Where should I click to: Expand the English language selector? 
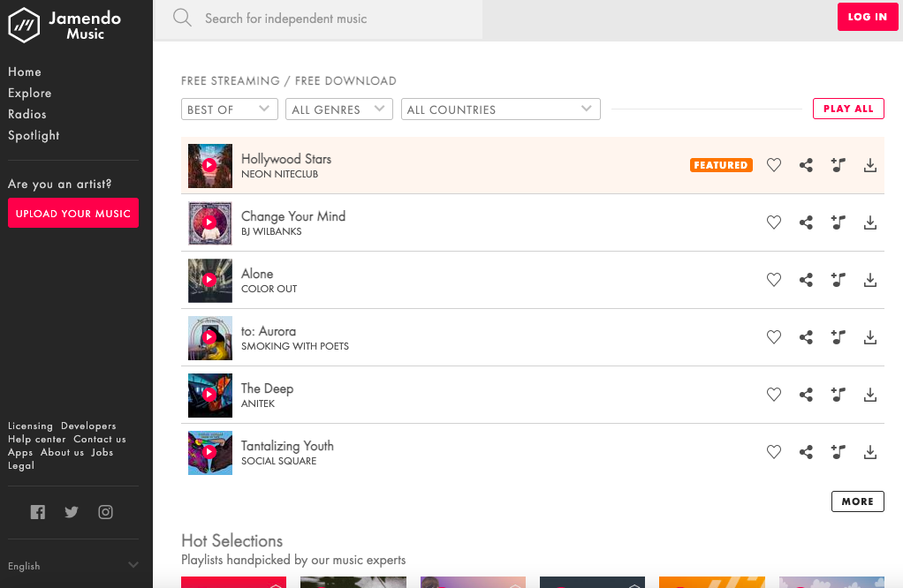[x=73, y=566]
